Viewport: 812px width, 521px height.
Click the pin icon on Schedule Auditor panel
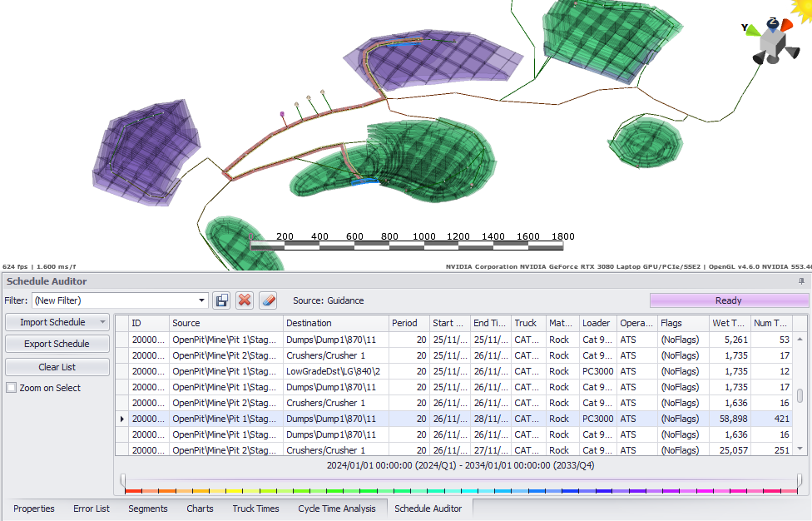click(x=801, y=282)
